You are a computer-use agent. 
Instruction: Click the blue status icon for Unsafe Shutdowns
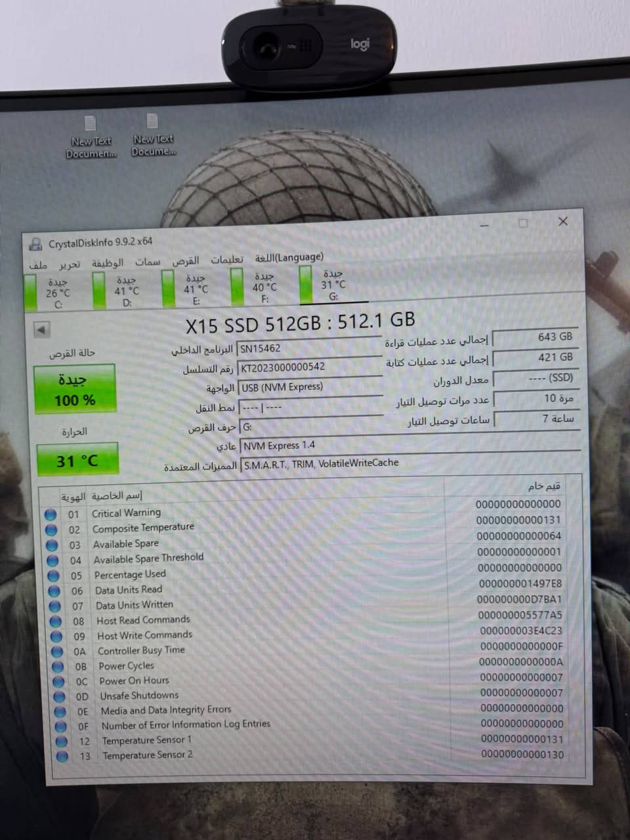tap(59, 697)
